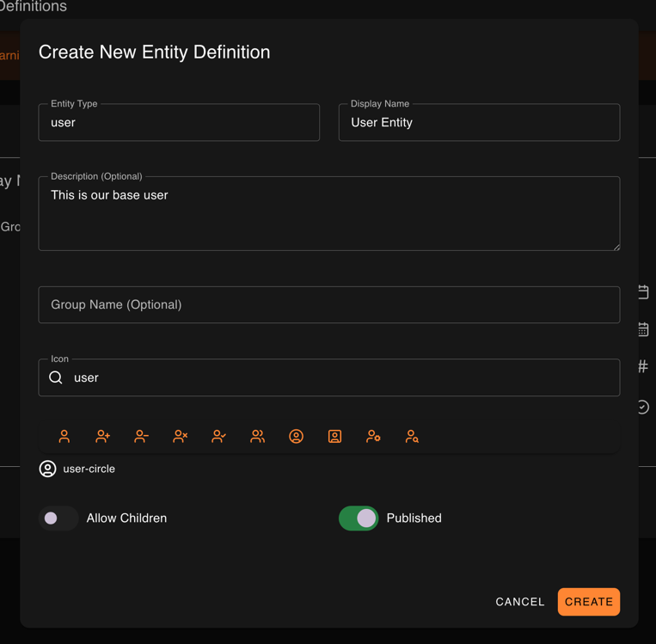
Task: Create the new entity definition
Action: (589, 602)
